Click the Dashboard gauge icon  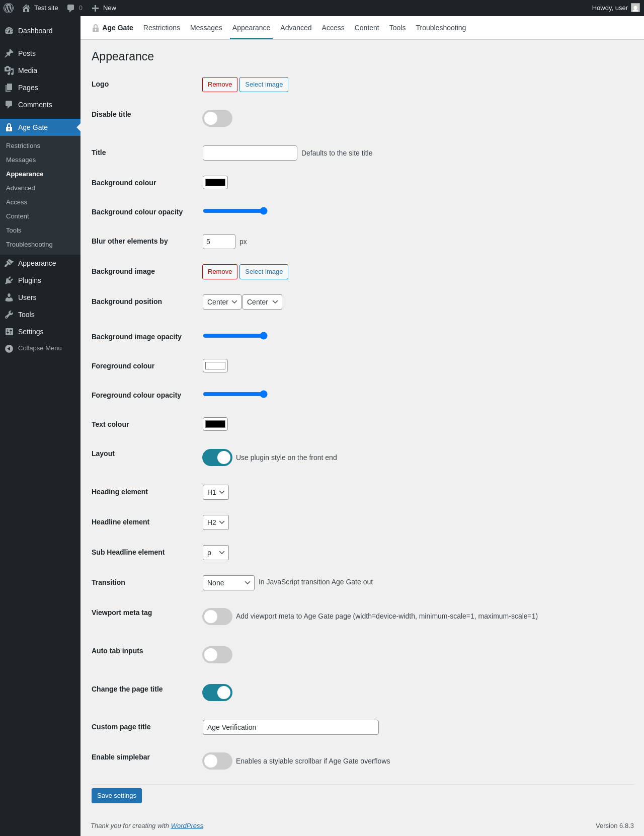pos(9,31)
